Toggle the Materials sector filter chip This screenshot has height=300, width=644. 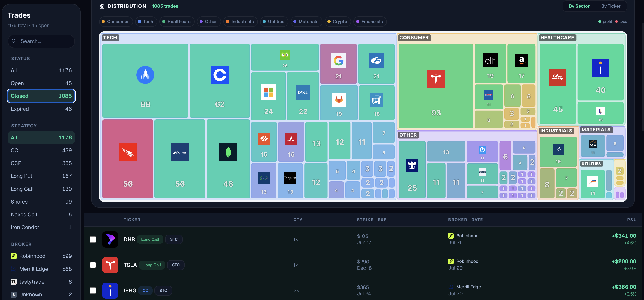[x=306, y=22]
